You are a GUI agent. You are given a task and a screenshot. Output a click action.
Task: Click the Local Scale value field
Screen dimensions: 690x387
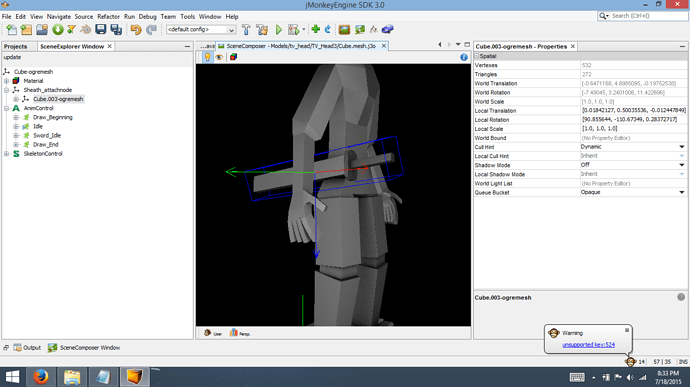pyautogui.click(x=634, y=129)
